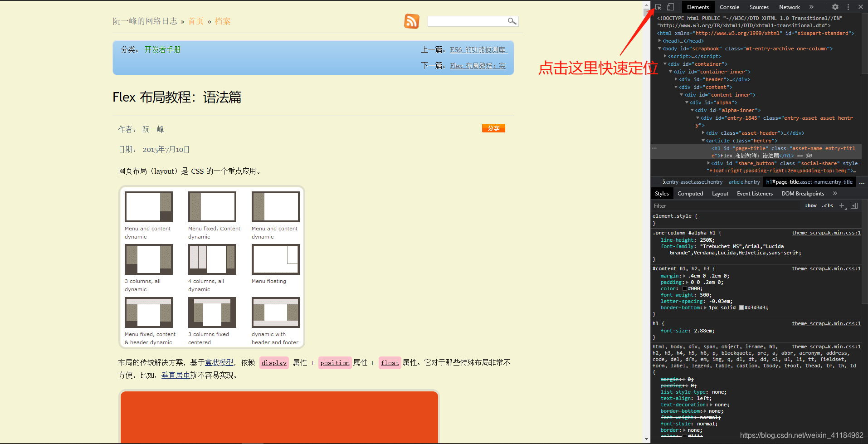Image resolution: width=868 pixels, height=444 pixels.
Task: Expand the head element node
Action: (660, 41)
